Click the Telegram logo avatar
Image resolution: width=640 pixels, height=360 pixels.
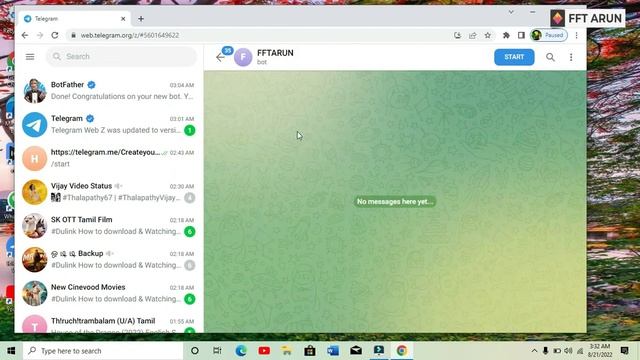coord(35,124)
